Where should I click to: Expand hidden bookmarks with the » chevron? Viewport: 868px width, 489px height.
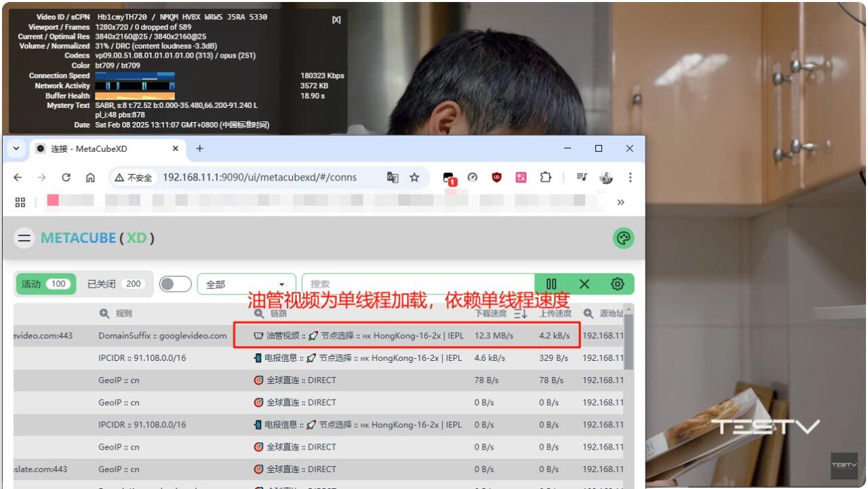[620, 201]
